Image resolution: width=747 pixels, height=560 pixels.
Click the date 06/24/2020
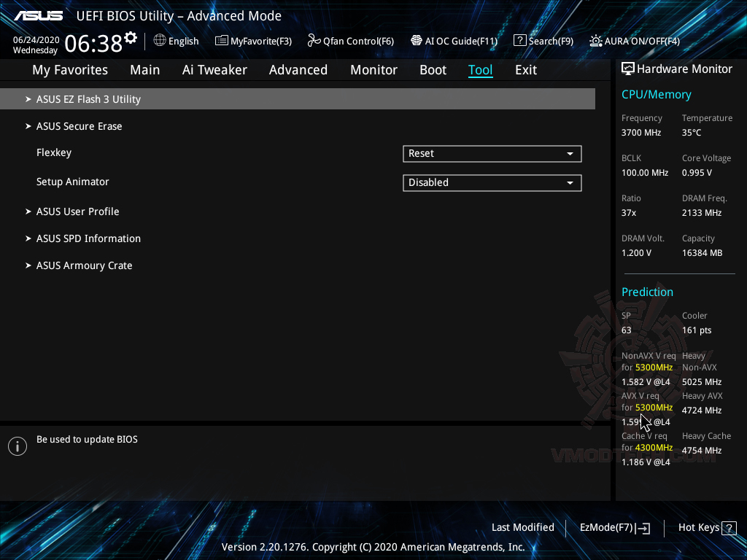[36, 40]
